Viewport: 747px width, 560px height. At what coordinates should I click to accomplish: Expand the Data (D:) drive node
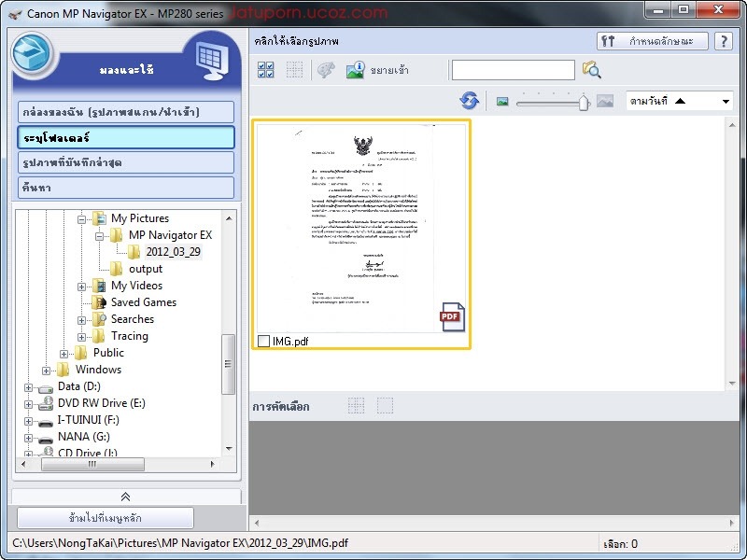click(28, 387)
